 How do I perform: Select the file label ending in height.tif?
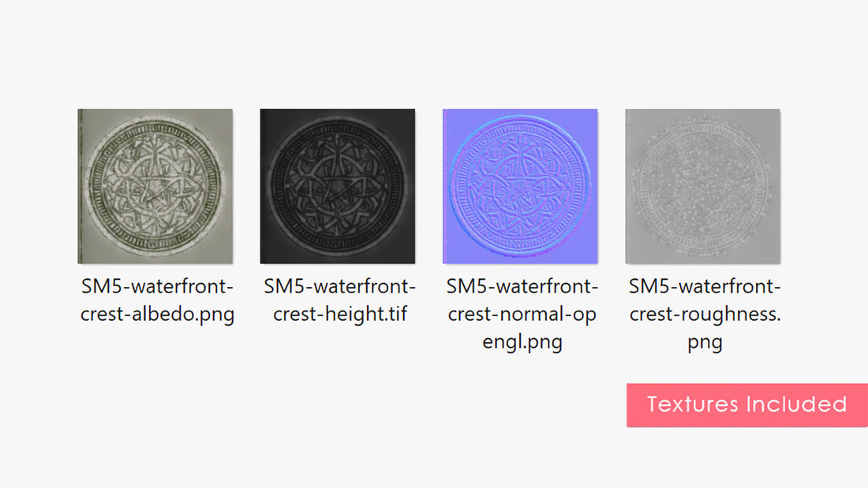[339, 300]
